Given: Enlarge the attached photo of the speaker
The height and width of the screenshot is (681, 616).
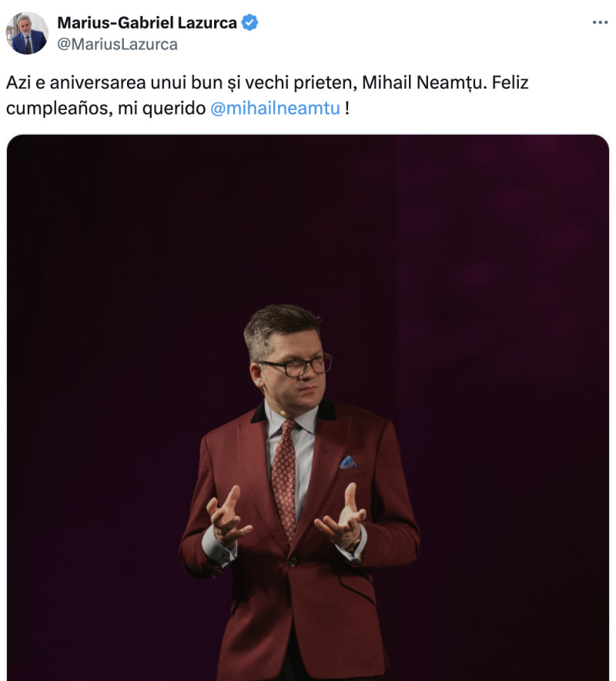Looking at the screenshot, I should tap(308, 408).
